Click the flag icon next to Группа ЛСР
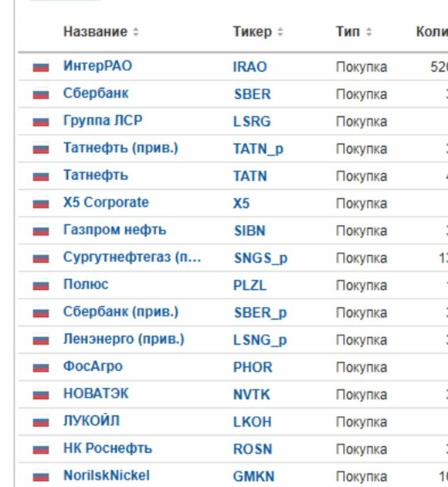Viewport: 448px width, 487px height. point(41,121)
